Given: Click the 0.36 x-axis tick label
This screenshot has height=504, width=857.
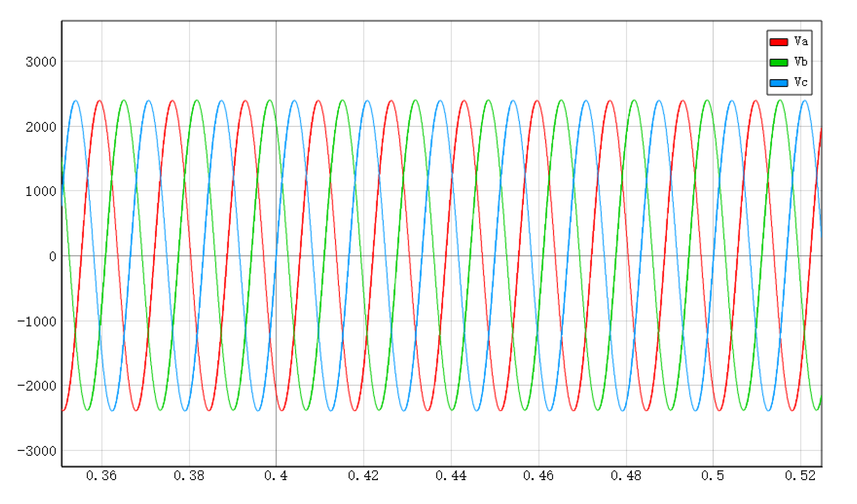Looking at the screenshot, I should (101, 476).
